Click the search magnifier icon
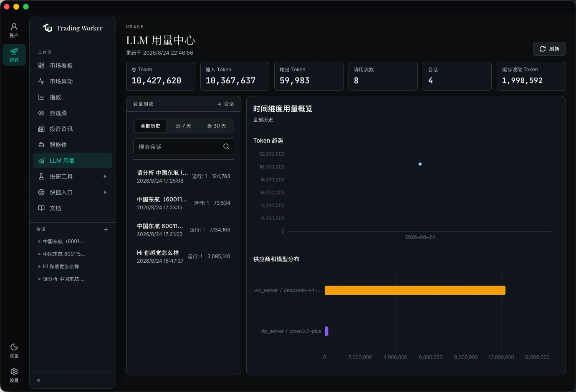 (226, 146)
